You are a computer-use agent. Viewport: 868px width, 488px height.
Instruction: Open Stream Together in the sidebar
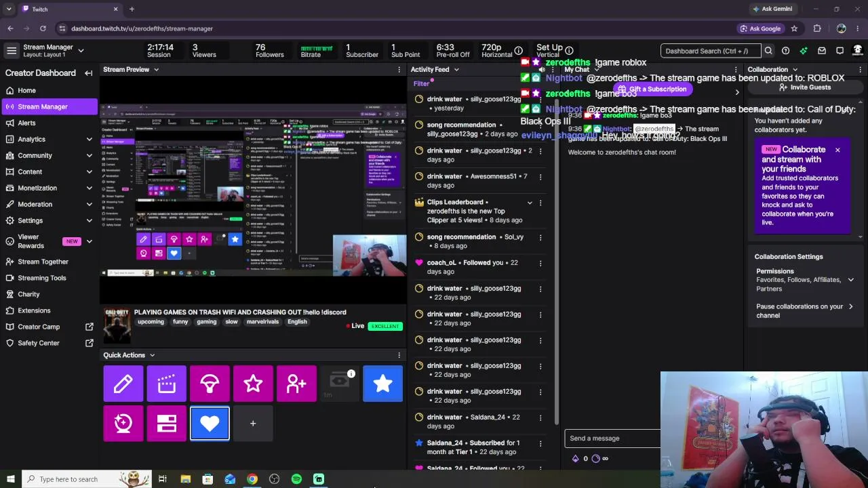[49, 262]
